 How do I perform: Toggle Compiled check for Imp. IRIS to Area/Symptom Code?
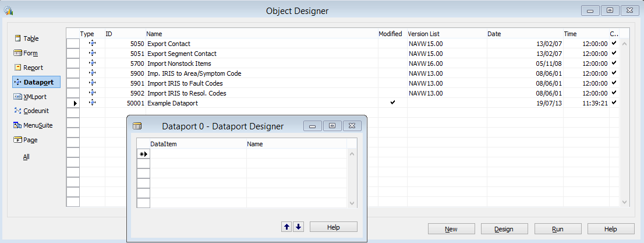(614, 73)
